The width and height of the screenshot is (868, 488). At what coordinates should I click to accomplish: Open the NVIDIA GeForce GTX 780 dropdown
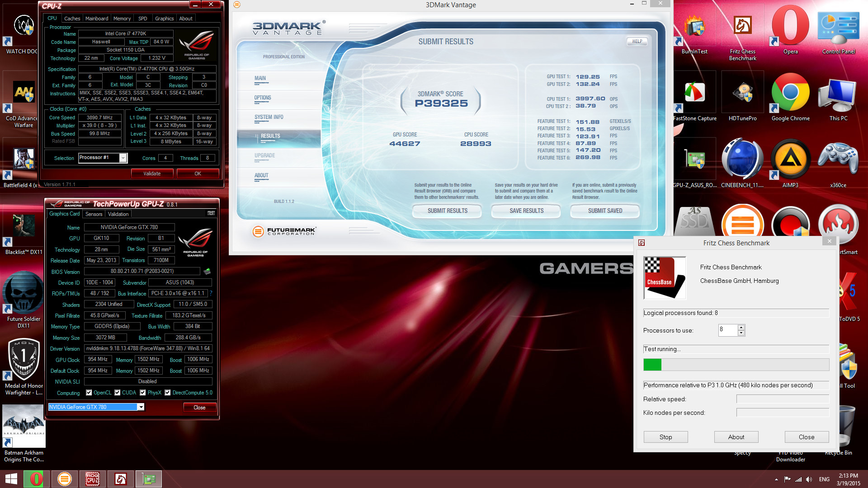(141, 407)
